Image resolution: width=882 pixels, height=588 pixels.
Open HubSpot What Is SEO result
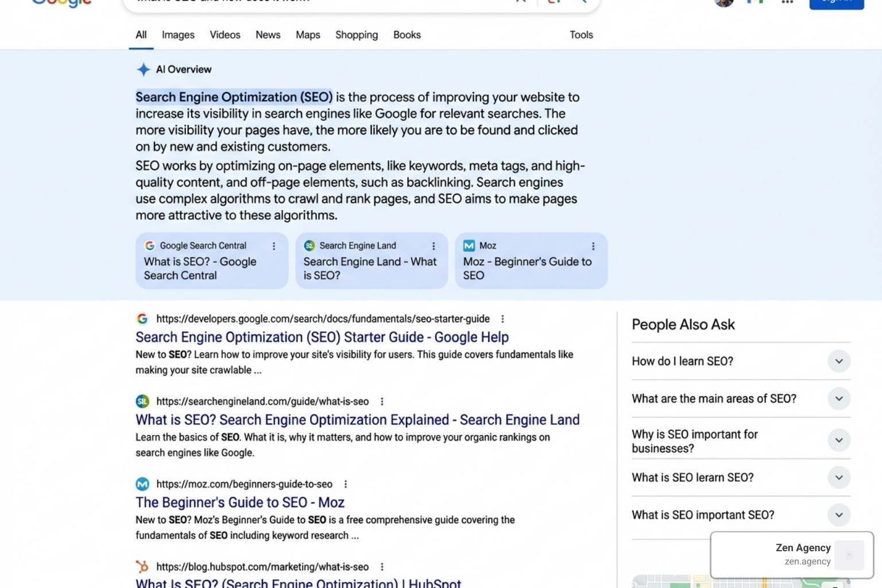[x=299, y=583]
